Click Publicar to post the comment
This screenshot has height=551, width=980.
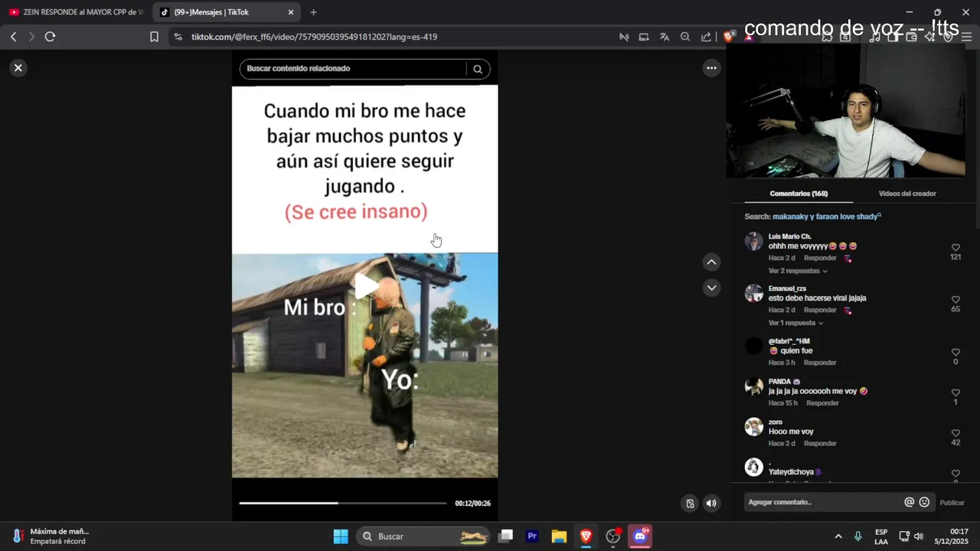pos(952,503)
